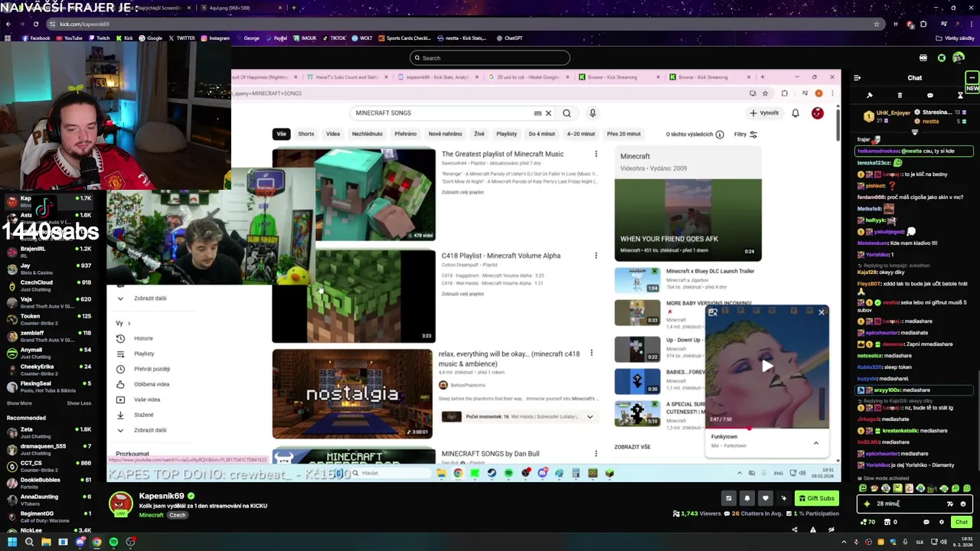
Task: Open TikTok bookmark in bookmarks bar
Action: (334, 38)
